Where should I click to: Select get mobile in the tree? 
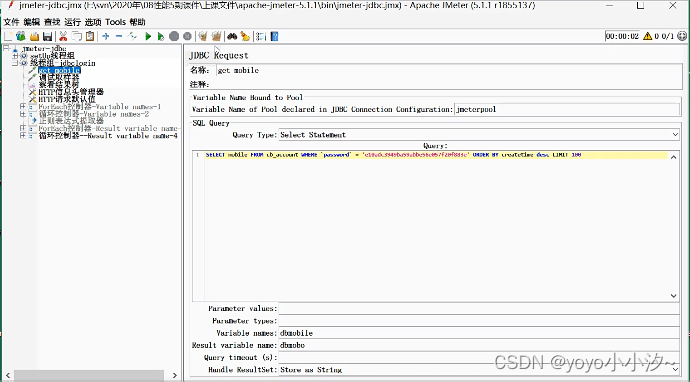pos(59,70)
